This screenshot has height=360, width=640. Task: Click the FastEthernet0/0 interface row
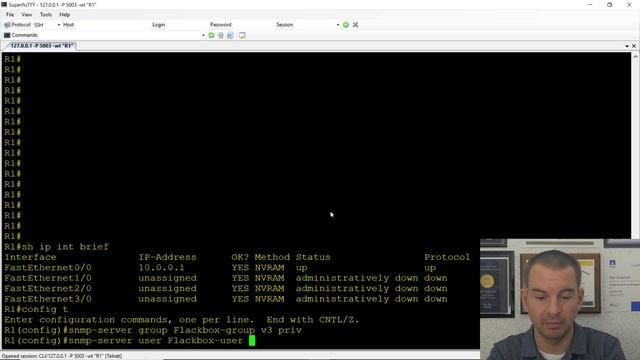click(x=220, y=268)
